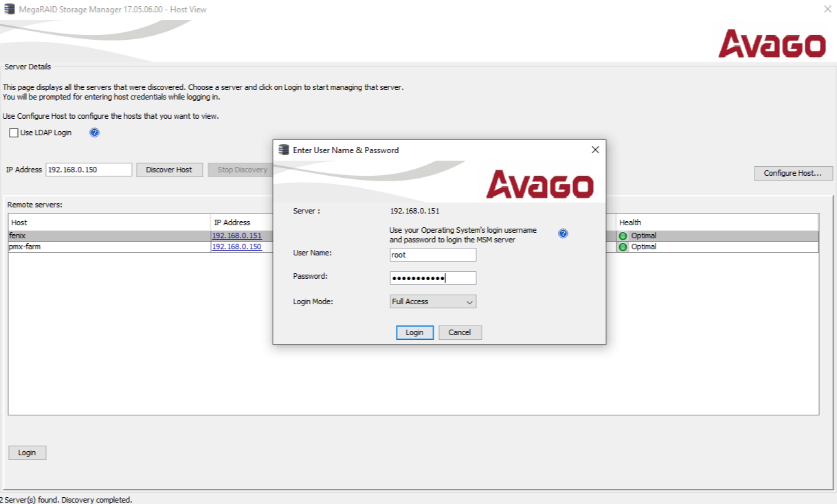Open the 192.168.0.150 IP address link
Image resolution: width=837 pixels, height=504 pixels.
point(236,247)
